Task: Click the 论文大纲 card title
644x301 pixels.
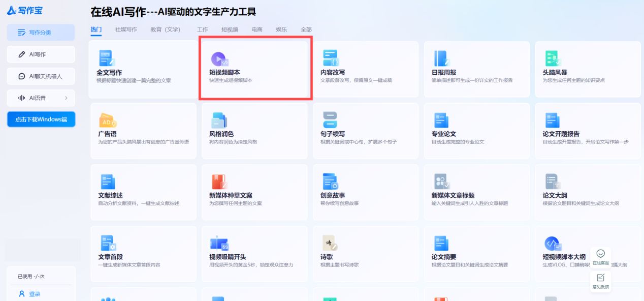Action: pyautogui.click(x=555, y=196)
